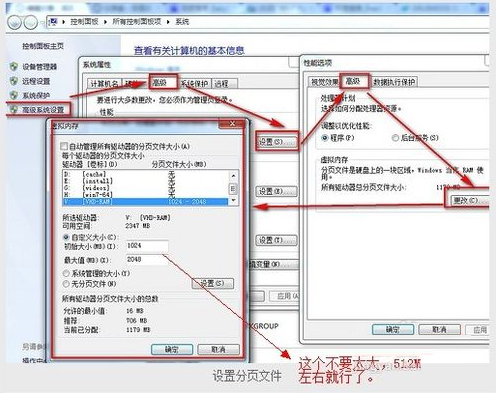Click 控制面板 breadcrumb in address bar

pyautogui.click(x=84, y=22)
